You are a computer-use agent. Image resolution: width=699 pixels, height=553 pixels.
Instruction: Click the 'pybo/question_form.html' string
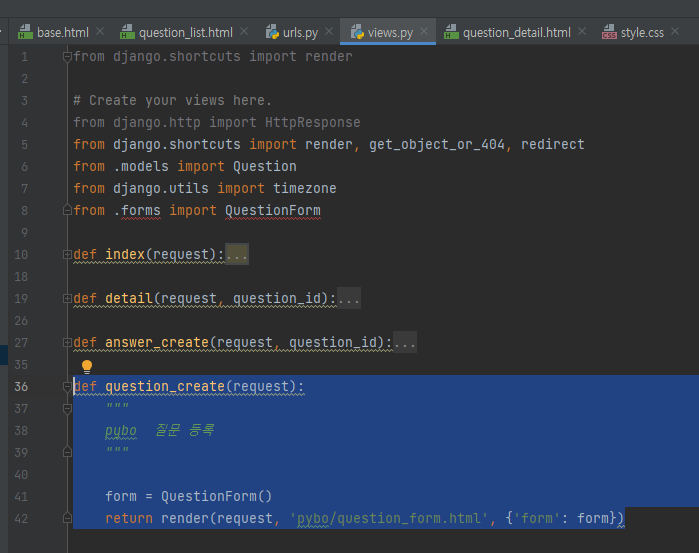[389, 519]
